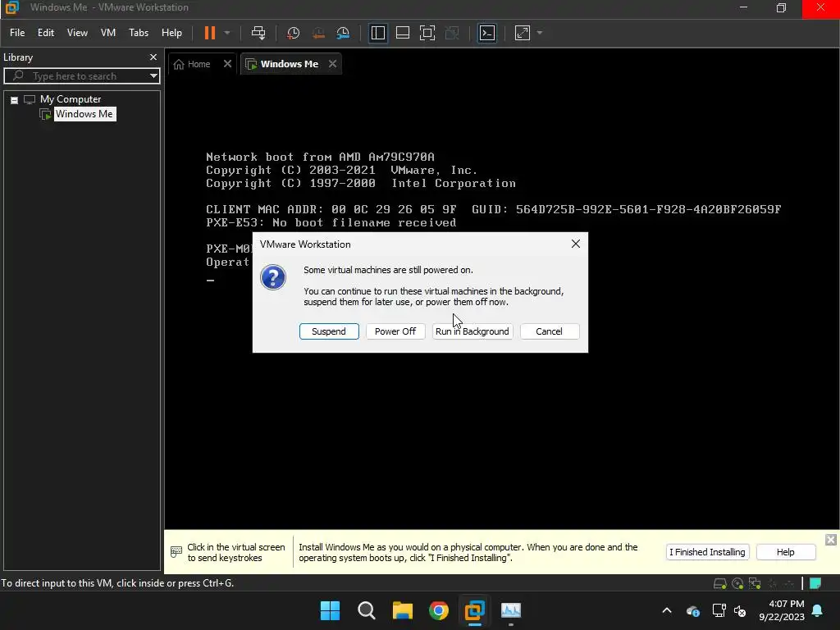The height and width of the screenshot is (630, 840).
Task: Click the keyboard icon in hint bar
Action: click(176, 552)
